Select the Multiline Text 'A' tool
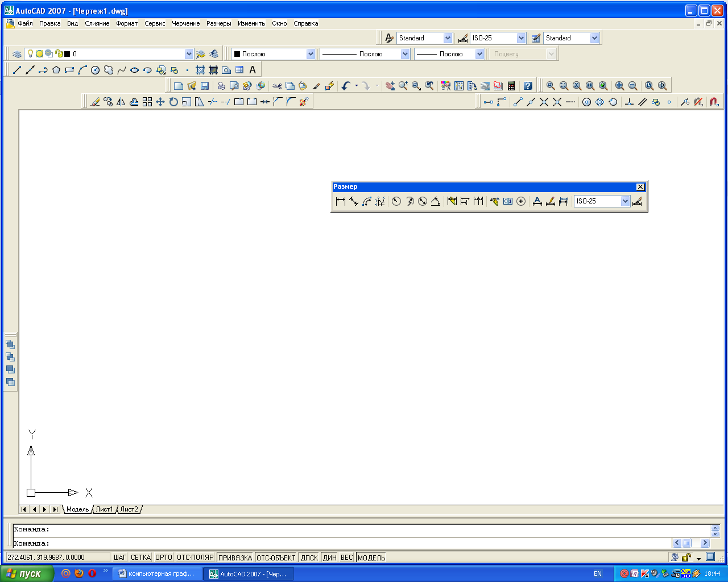Screen dimensions: 728x582 coord(253,70)
